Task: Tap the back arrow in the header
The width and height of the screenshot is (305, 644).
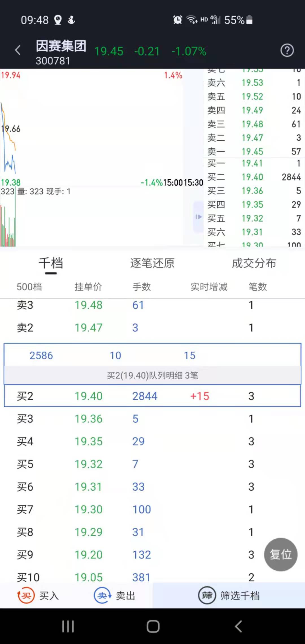Action: (x=18, y=50)
